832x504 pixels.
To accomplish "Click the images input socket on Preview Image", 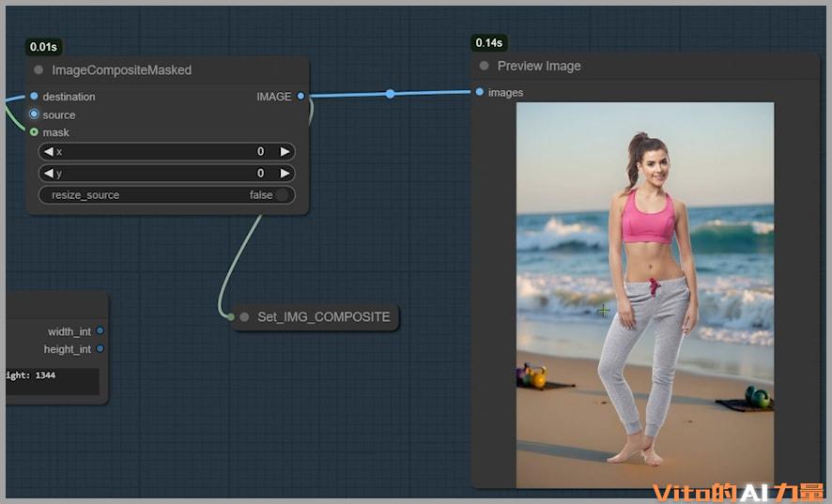I will [x=480, y=92].
